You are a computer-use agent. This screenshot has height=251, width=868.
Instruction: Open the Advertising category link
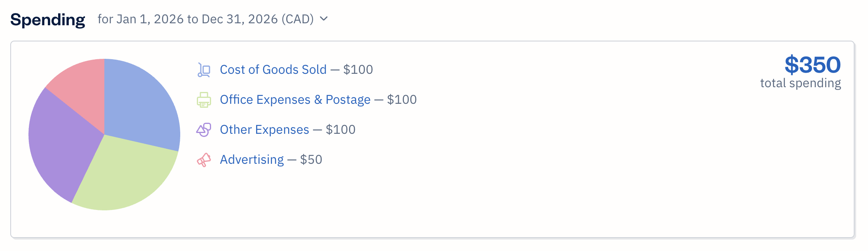[252, 160]
